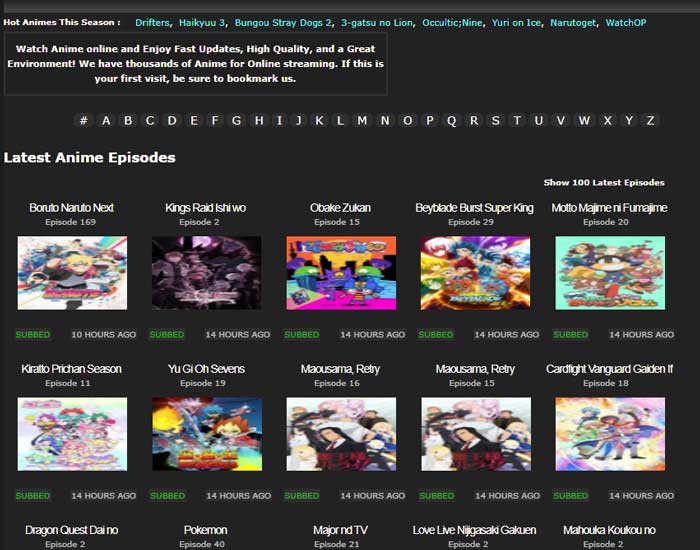Click Pokemon Episode 40 title
This screenshot has width=700, height=550.
tap(206, 530)
